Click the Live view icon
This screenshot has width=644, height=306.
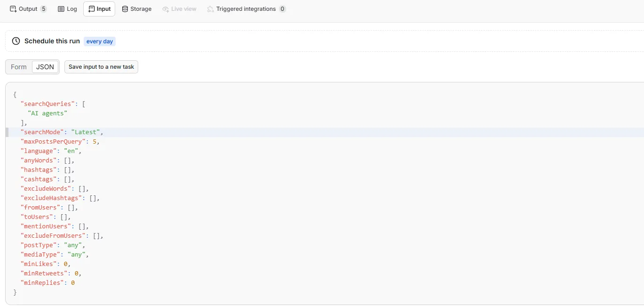(x=165, y=9)
